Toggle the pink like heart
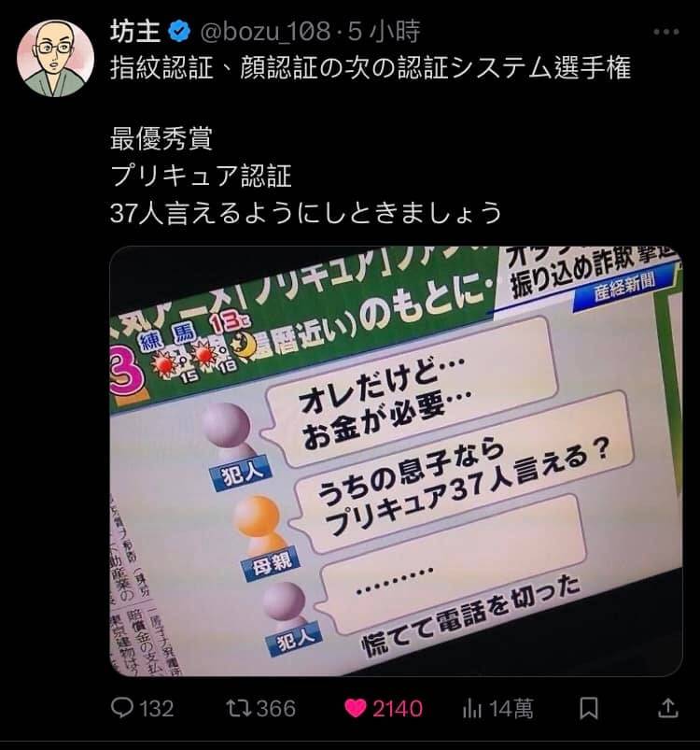 click(355, 708)
